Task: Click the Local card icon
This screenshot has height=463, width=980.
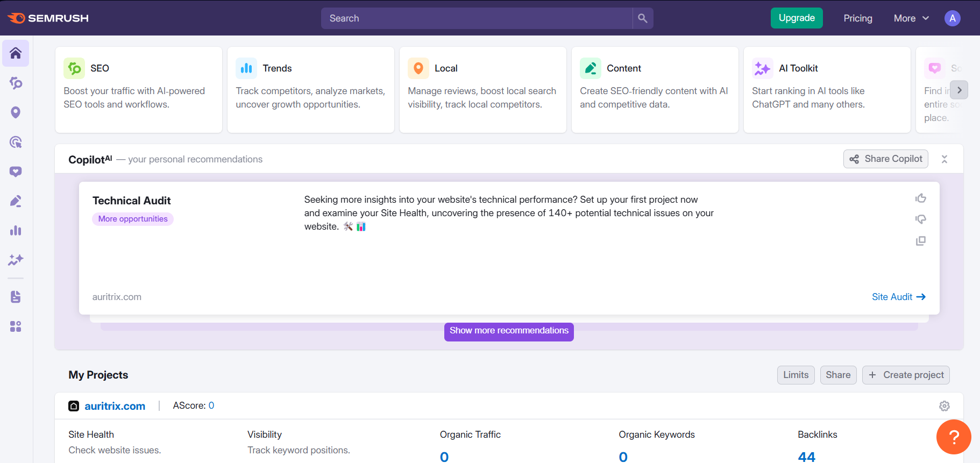Action: pyautogui.click(x=418, y=68)
